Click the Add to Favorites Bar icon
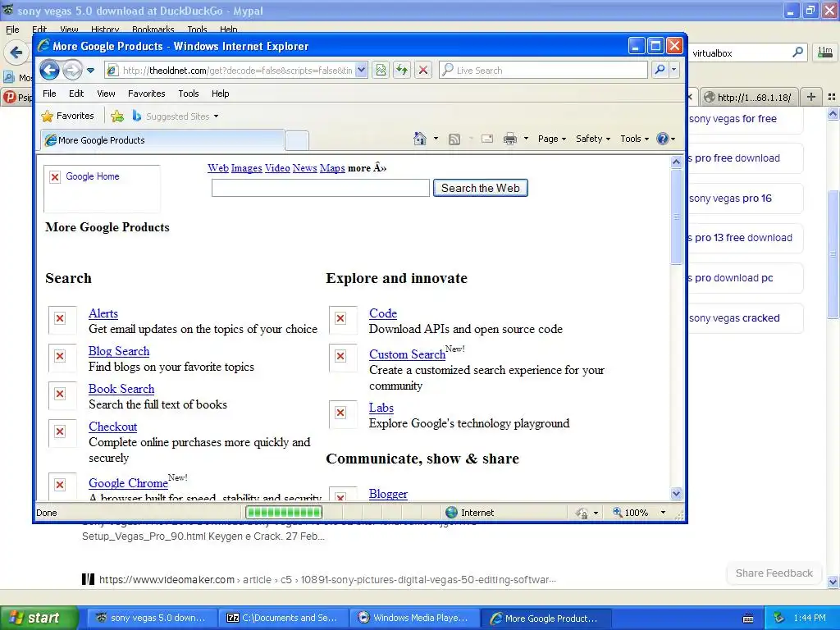Image resolution: width=840 pixels, height=630 pixels. (117, 116)
